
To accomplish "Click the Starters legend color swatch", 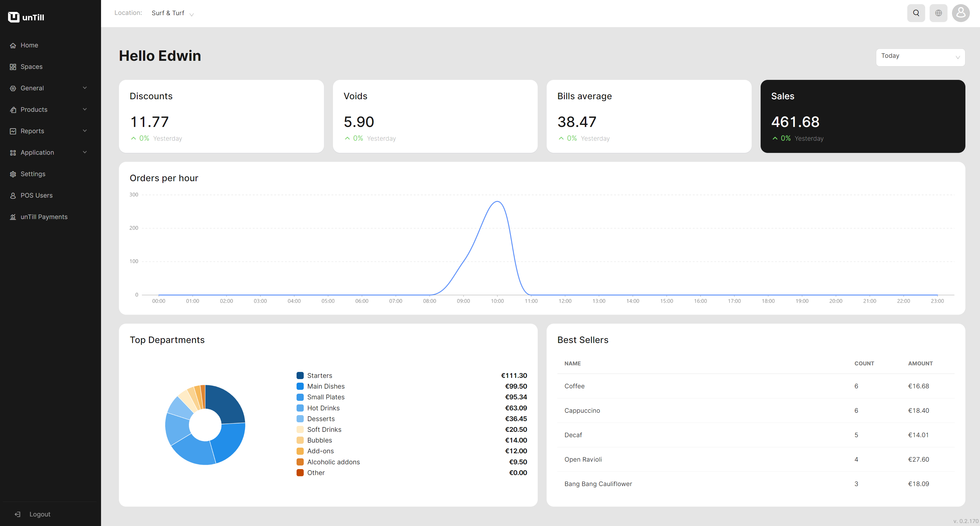I will [x=300, y=376].
